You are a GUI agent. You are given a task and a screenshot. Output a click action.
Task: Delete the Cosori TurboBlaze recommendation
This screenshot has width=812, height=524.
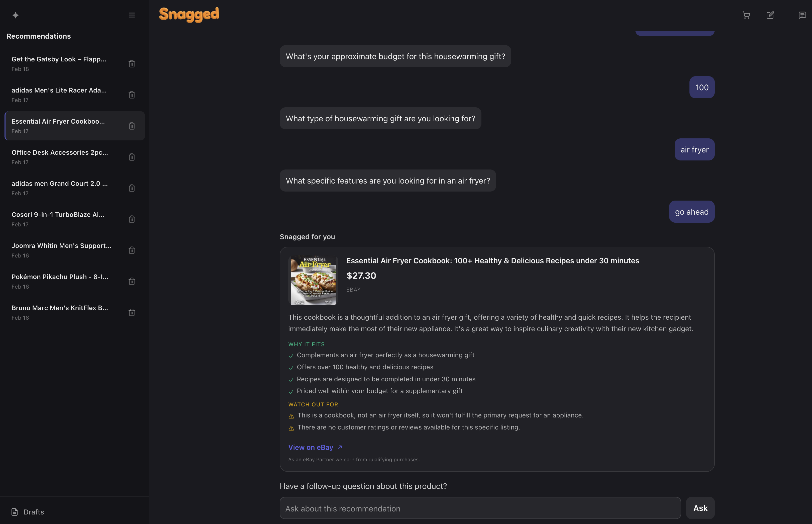pos(132,219)
